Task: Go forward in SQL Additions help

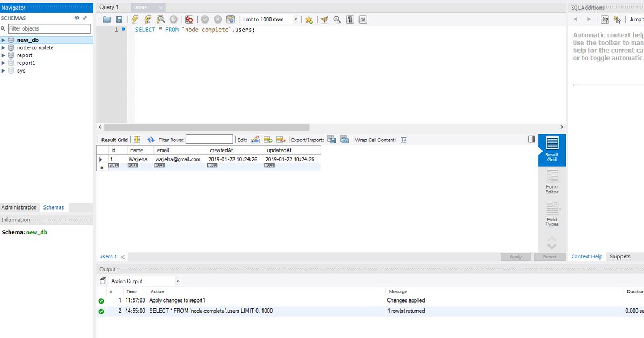Action: (589, 19)
